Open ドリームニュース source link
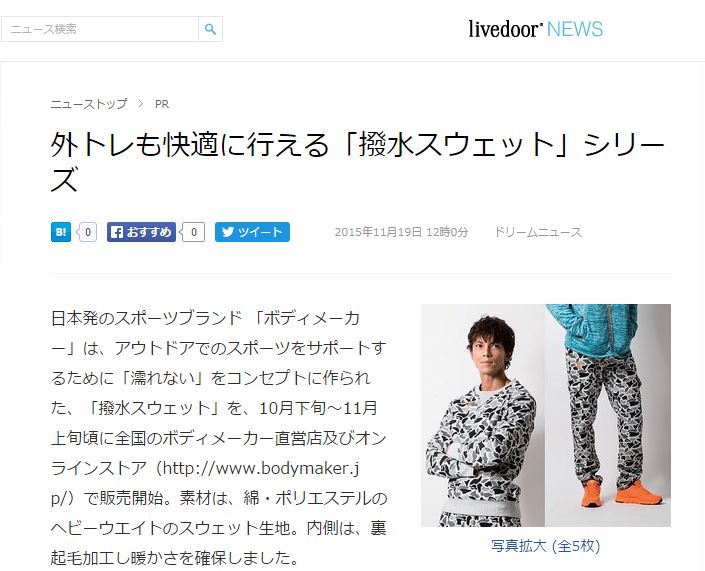 (538, 232)
